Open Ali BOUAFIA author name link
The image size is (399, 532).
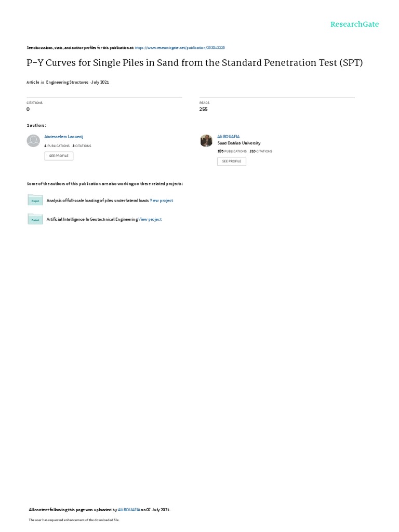coord(229,137)
